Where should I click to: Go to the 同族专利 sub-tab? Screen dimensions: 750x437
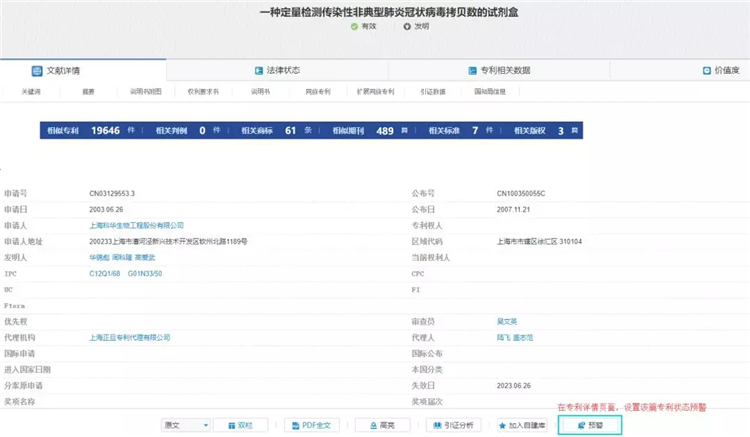click(317, 91)
